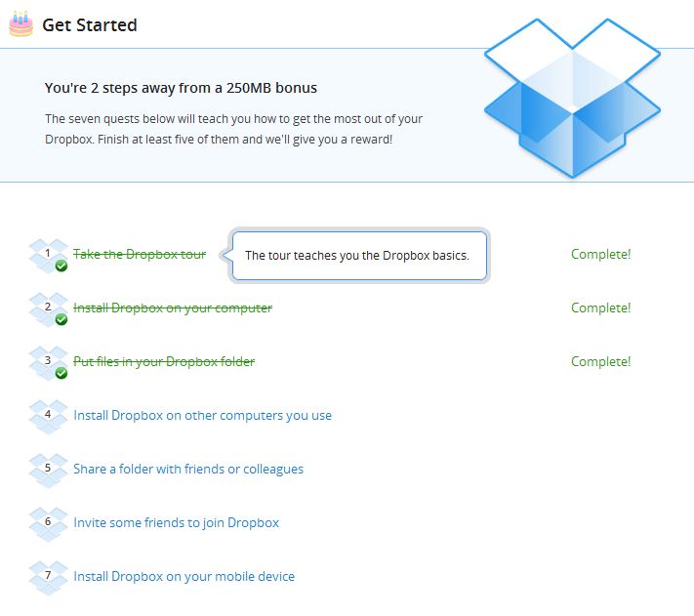Open 'Share a folder with friends or colleagues'

[188, 470]
